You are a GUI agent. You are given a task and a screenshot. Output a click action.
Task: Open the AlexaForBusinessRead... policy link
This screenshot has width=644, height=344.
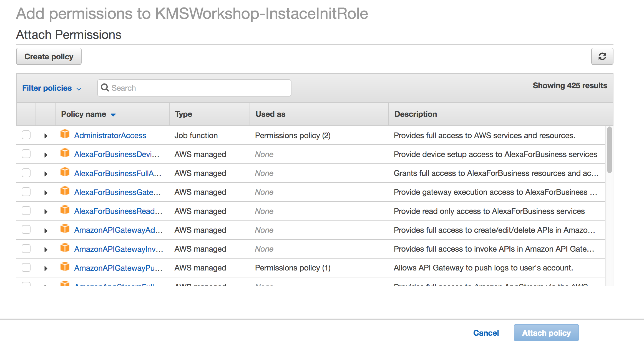[x=118, y=211]
